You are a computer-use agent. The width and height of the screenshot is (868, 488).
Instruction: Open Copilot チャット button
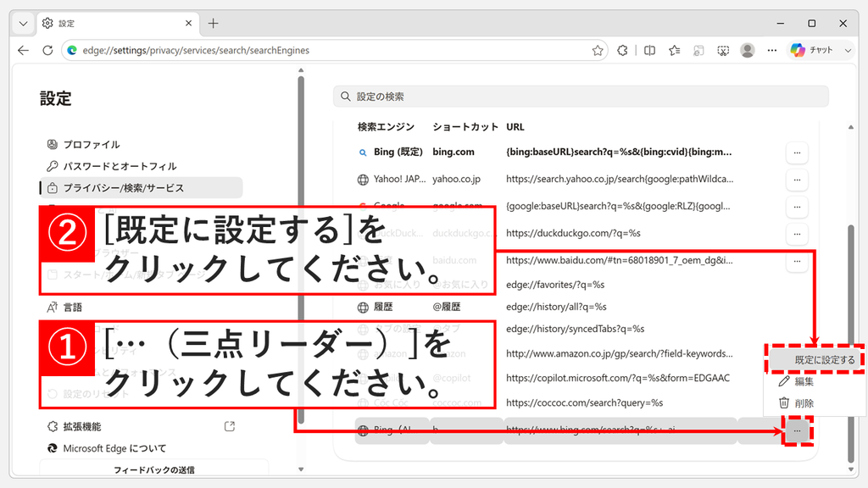point(813,50)
